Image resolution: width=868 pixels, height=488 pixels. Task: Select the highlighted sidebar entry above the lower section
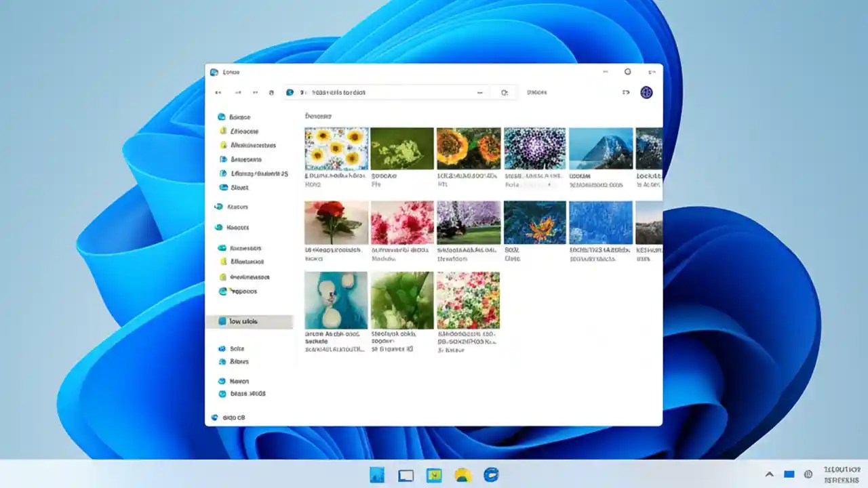(x=251, y=321)
